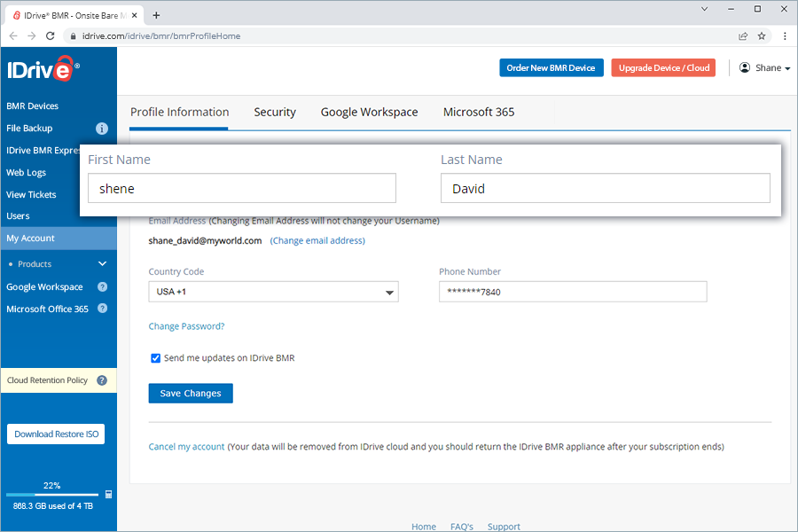Click the Phone Number input field
Screen dimensions: 798x532
(573, 292)
